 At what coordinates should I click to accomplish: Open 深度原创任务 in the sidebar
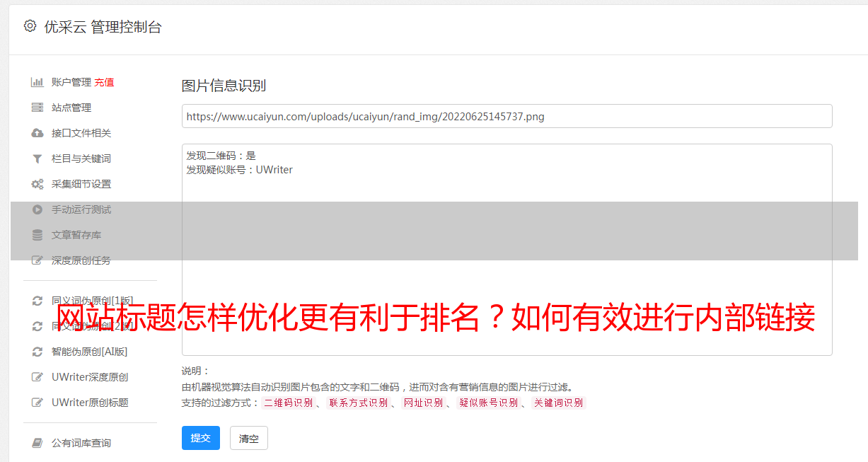tap(81, 260)
